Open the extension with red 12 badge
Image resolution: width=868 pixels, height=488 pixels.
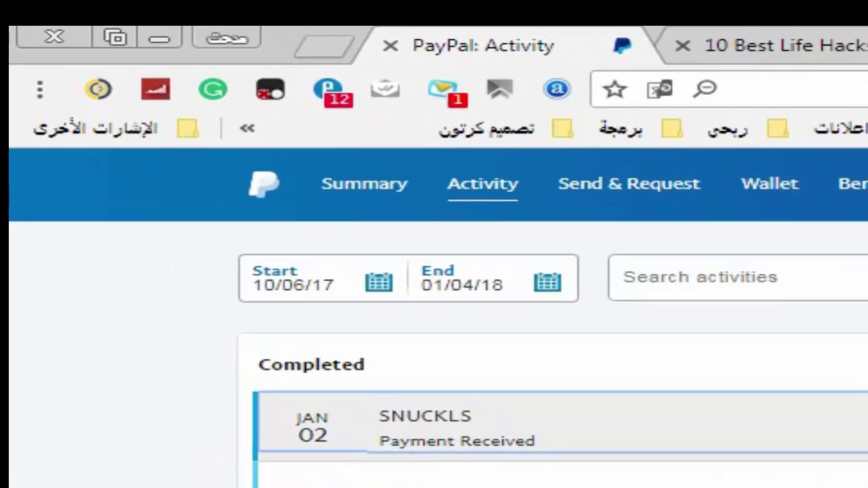coord(332,91)
